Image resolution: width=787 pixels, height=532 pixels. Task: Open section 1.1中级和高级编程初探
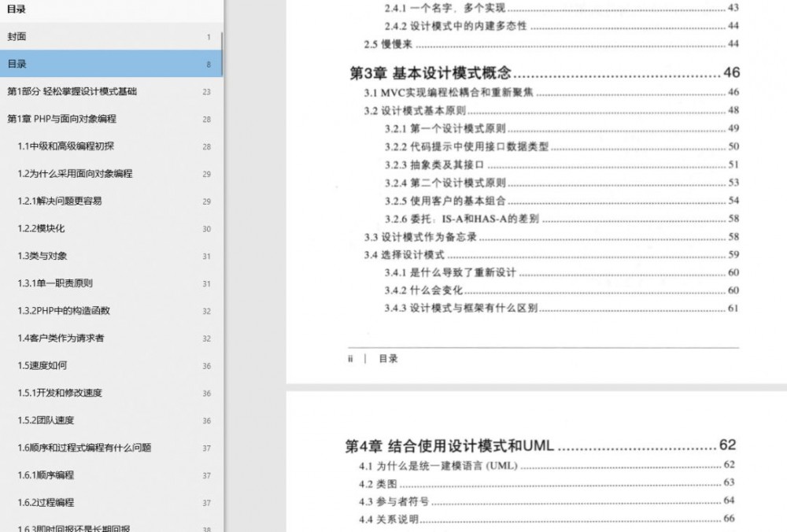click(x=69, y=146)
